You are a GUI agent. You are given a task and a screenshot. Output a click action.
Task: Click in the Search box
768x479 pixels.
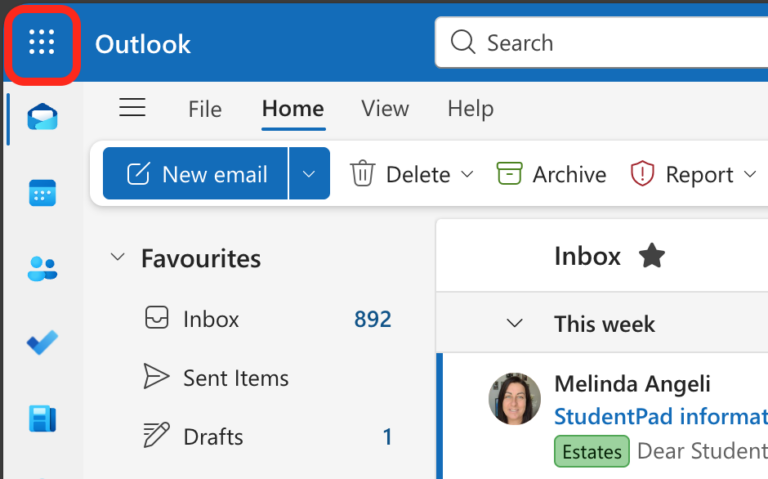[x=600, y=43]
